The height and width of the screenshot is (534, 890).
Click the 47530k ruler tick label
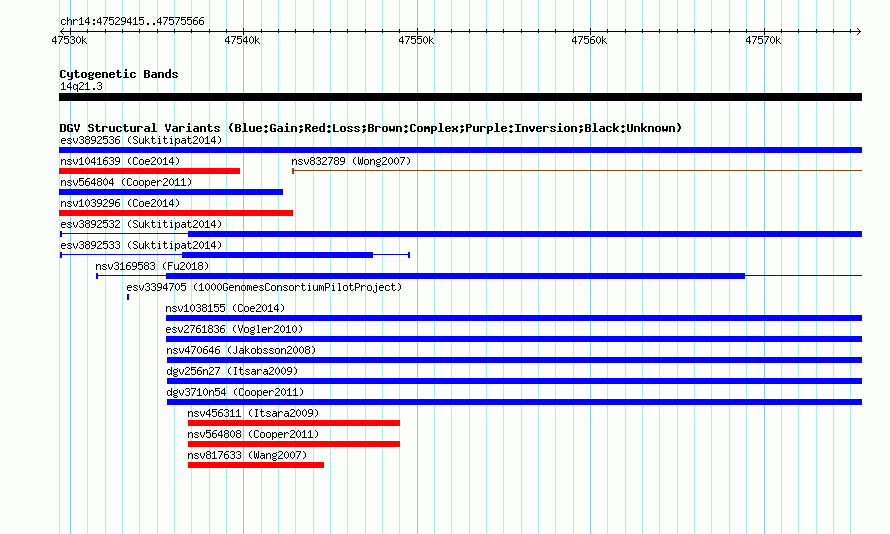[69, 40]
